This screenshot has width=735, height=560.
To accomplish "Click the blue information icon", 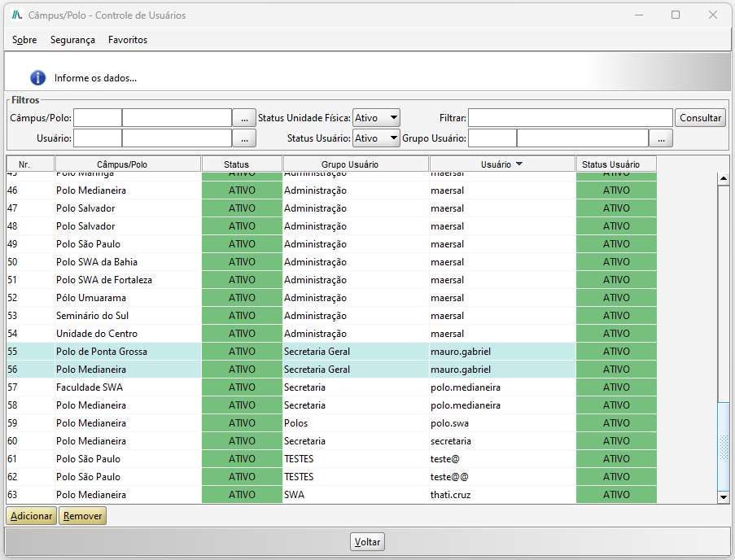I will click(38, 78).
